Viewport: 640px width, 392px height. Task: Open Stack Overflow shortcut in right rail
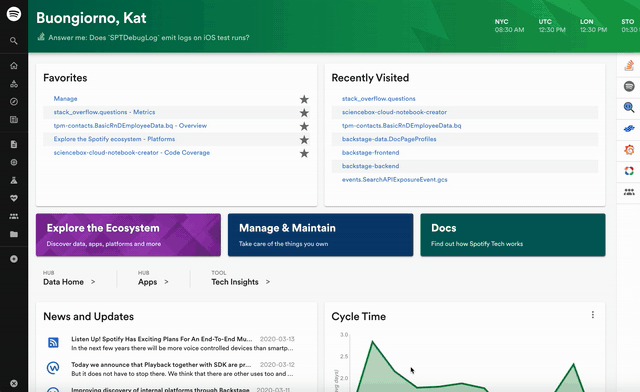(629, 65)
